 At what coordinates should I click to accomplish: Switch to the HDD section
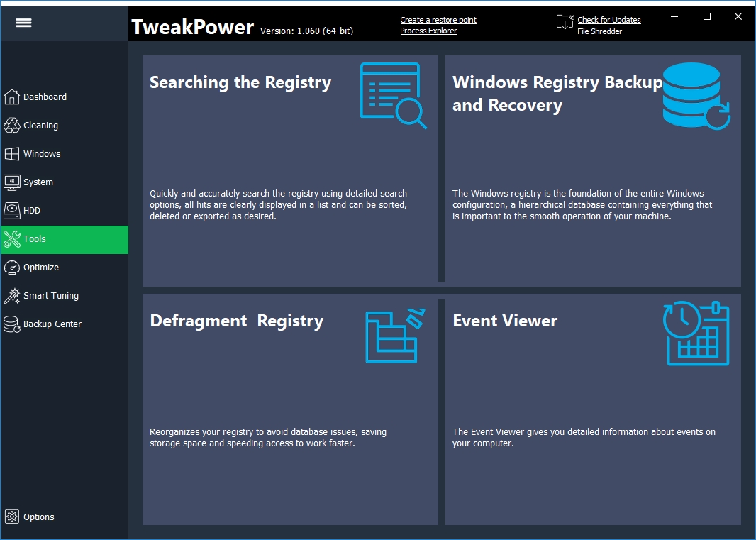[x=32, y=211]
